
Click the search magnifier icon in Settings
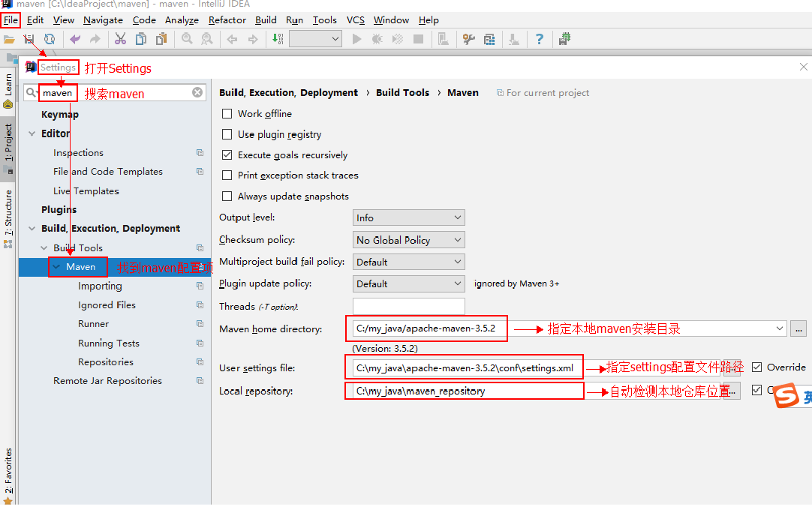click(32, 92)
